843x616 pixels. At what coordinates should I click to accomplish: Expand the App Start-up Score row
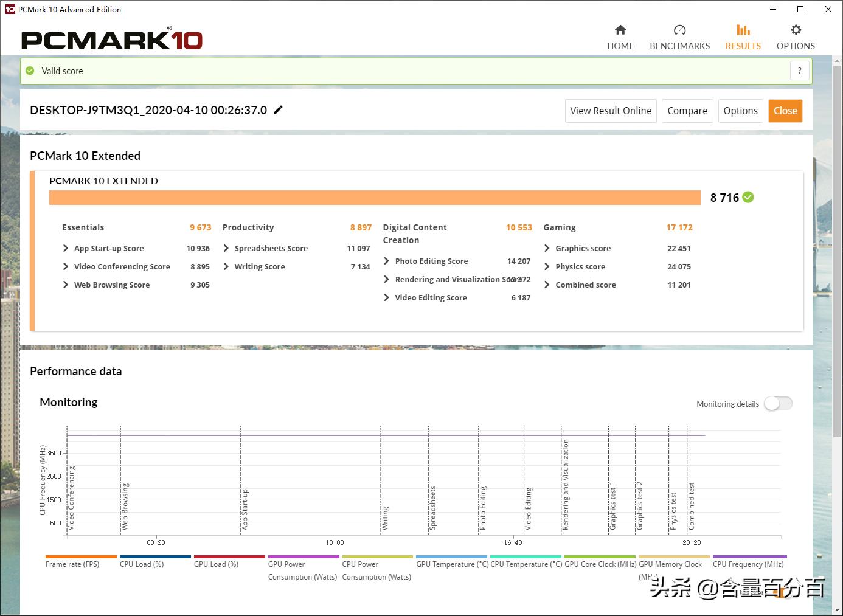coord(66,248)
